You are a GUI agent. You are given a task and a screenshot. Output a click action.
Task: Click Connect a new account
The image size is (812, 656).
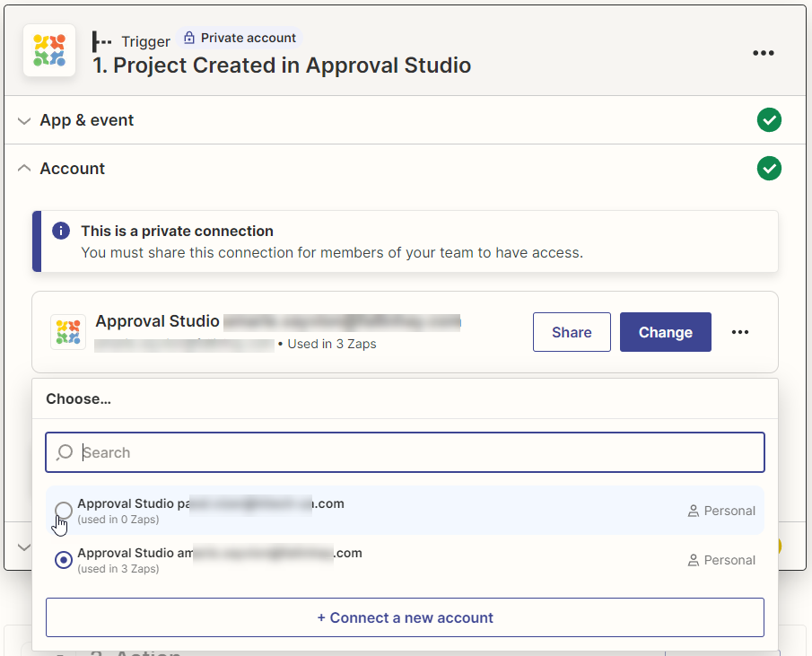point(405,617)
